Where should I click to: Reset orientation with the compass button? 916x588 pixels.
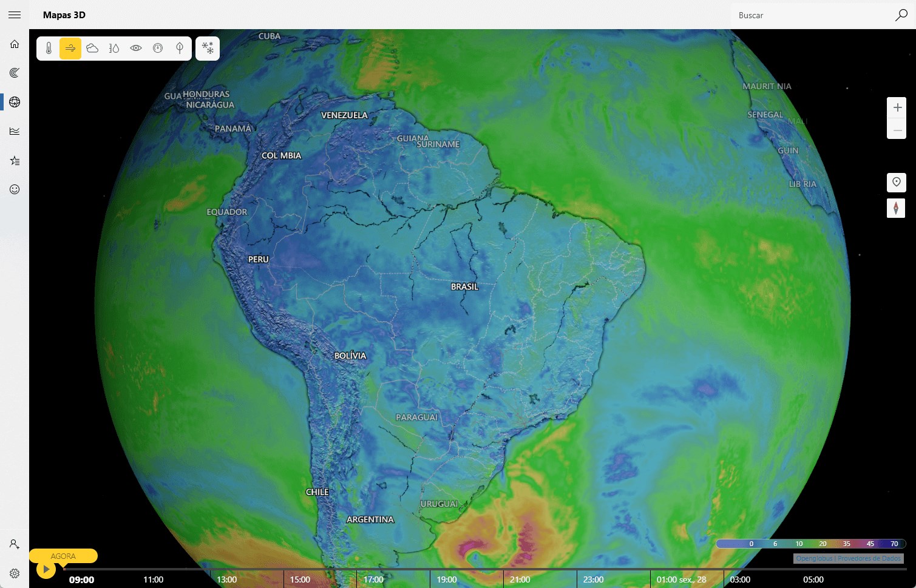(896, 208)
